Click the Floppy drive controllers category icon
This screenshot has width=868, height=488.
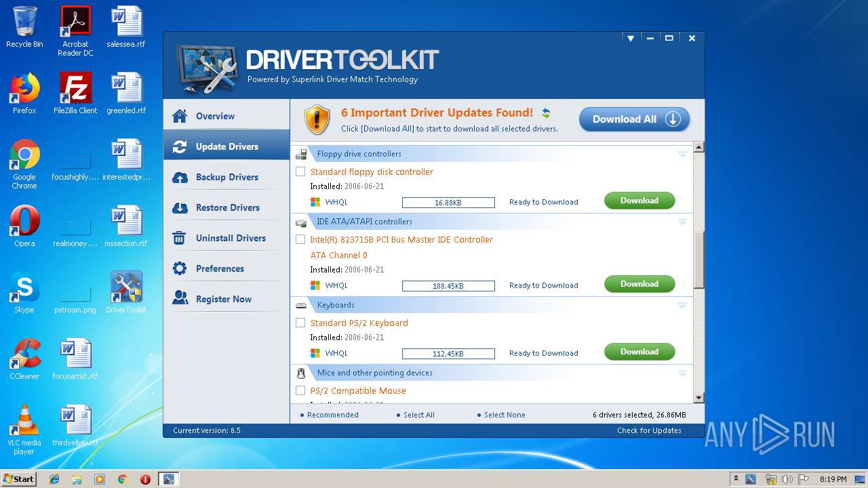[x=301, y=155]
